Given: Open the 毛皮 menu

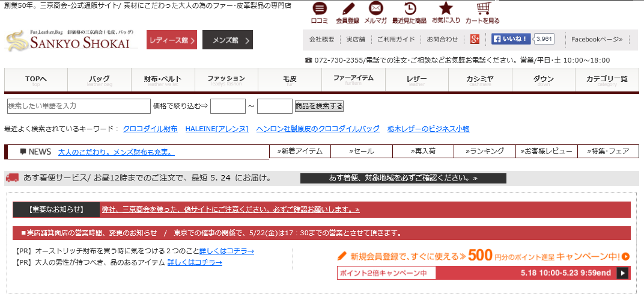Looking at the screenshot, I should coord(290,80).
